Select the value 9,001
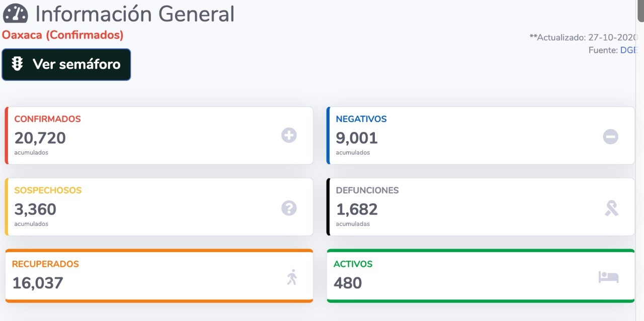Screen dimensions: 644x321 tap(357, 138)
